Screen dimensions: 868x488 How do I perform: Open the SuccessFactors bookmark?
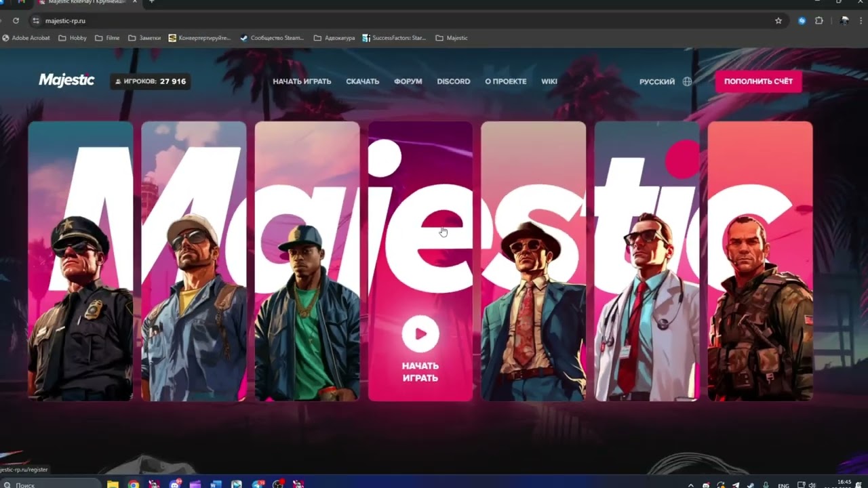395,38
